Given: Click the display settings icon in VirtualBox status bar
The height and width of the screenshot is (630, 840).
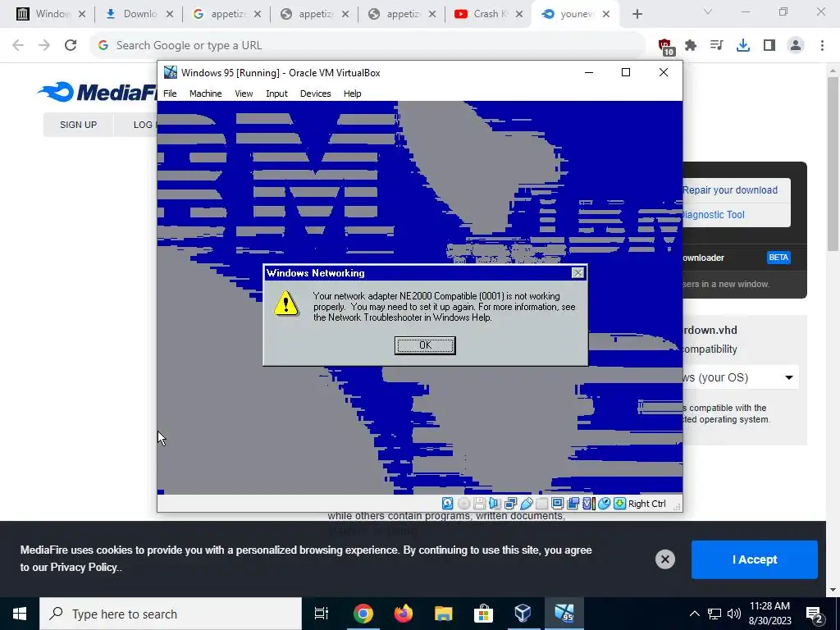Looking at the screenshot, I should click(x=557, y=504).
